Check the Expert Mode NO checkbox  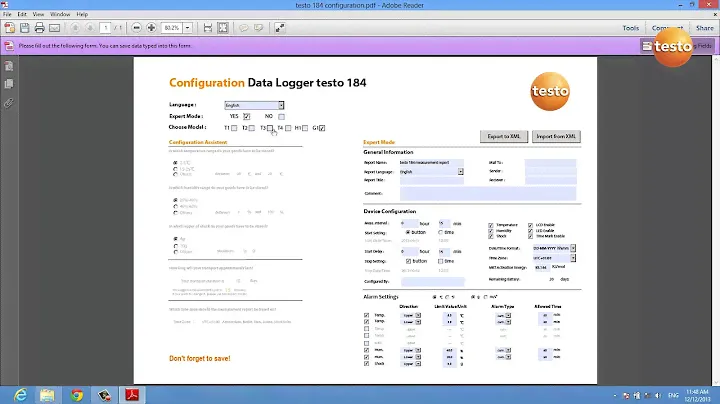[x=281, y=116]
